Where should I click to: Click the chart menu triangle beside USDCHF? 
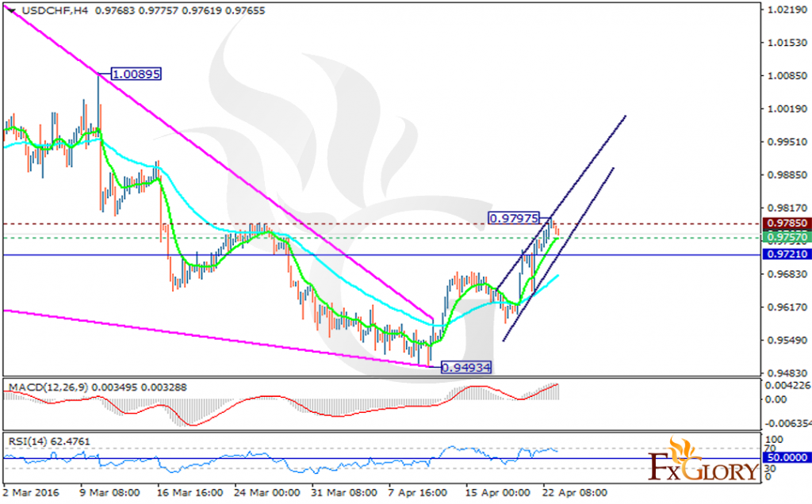[12, 11]
